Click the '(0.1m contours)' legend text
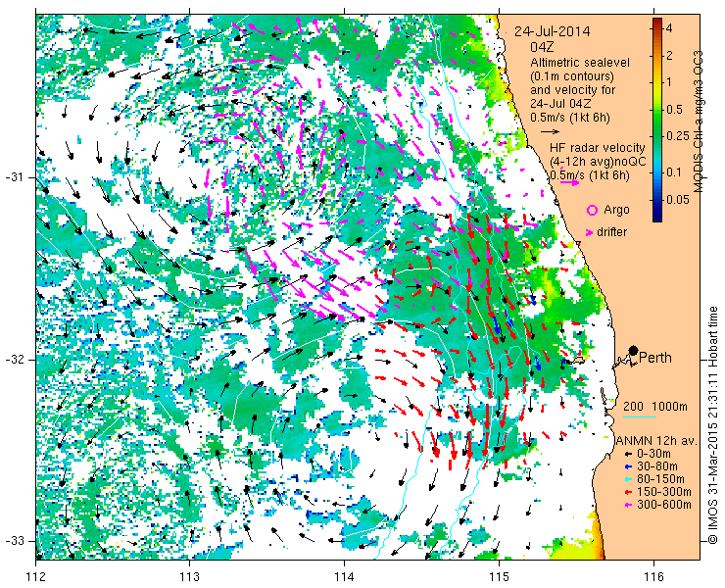Viewport: 725px width, 588px height. tap(572, 75)
